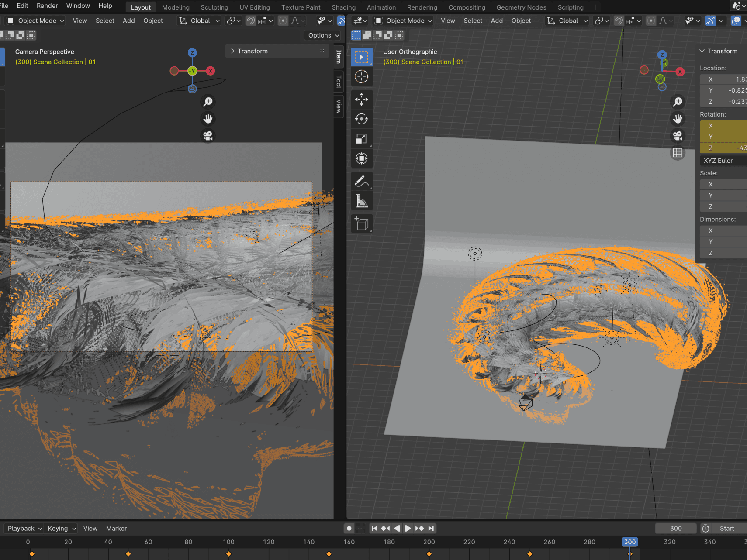
Task: Activate the Move tool
Action: point(361,100)
